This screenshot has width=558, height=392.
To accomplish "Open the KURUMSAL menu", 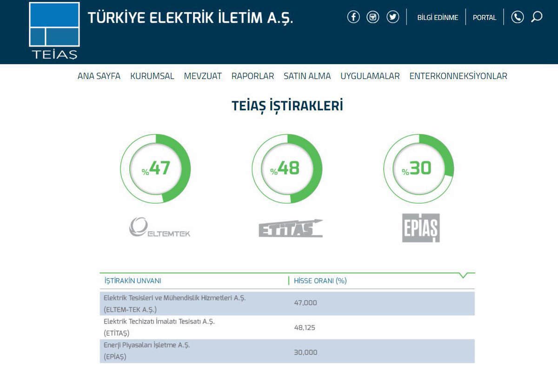I will (152, 76).
